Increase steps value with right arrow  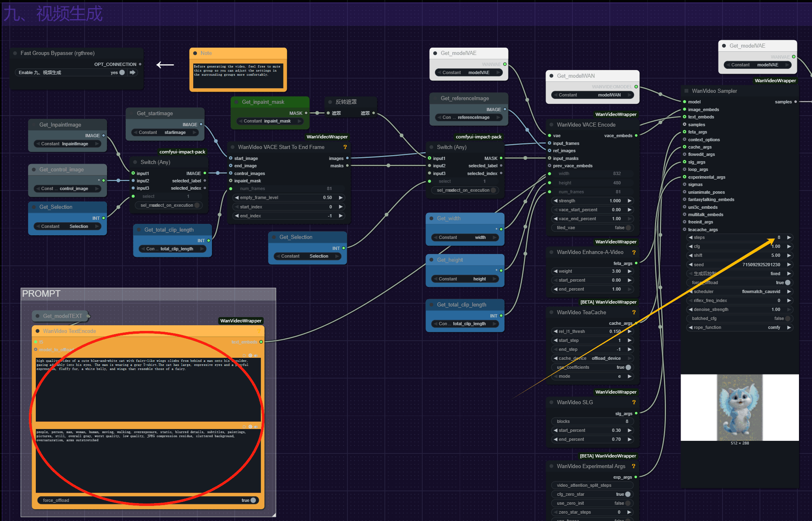[x=789, y=237]
